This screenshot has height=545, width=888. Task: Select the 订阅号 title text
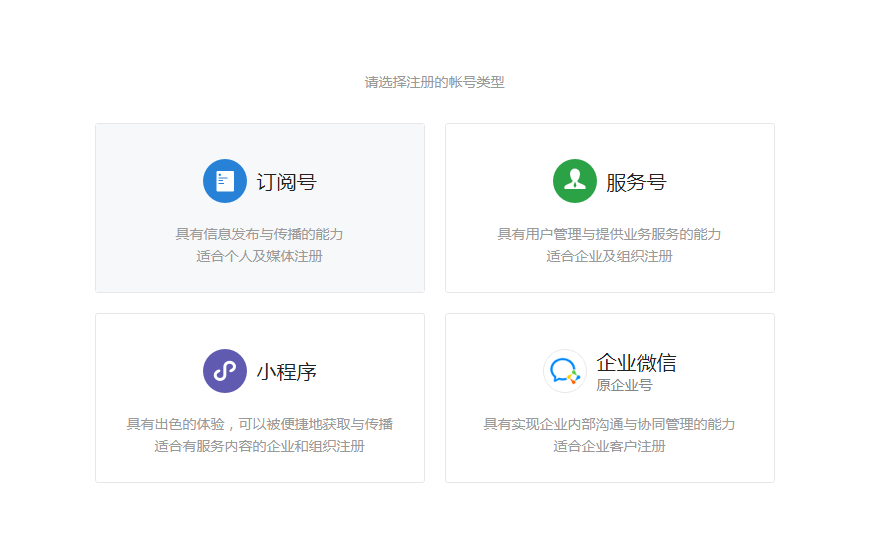click(x=286, y=182)
